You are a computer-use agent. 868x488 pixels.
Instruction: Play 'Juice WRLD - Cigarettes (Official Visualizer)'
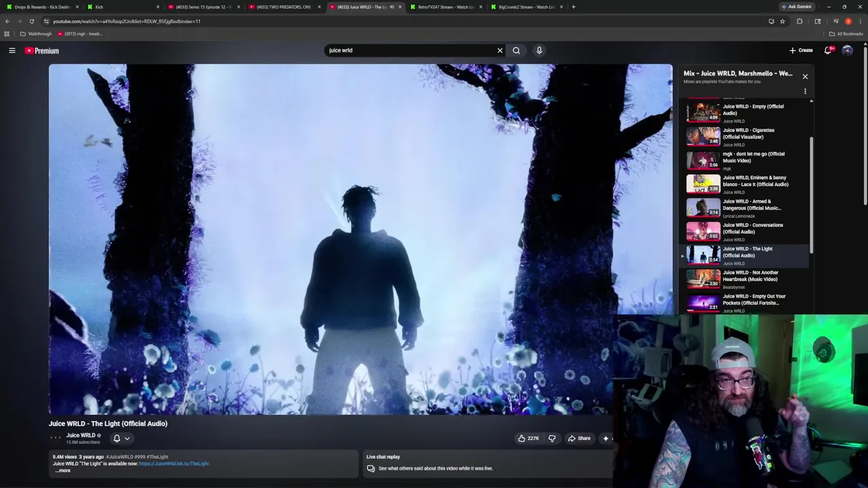tap(746, 136)
